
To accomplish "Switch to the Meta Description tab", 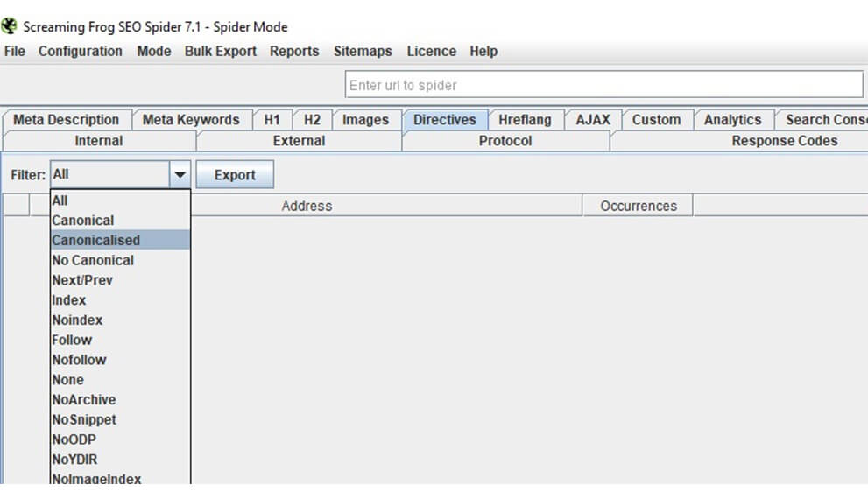I will (67, 119).
